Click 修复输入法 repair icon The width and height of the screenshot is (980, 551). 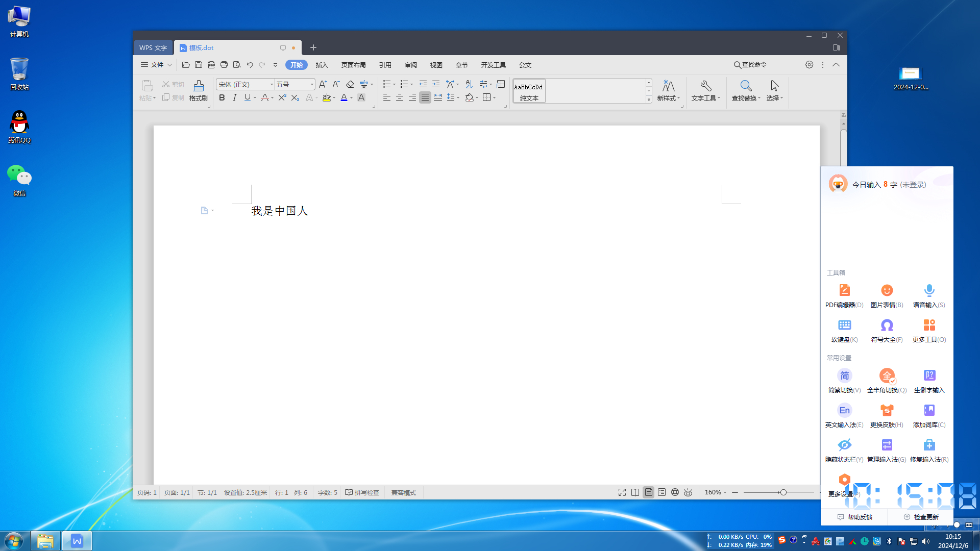click(x=929, y=445)
